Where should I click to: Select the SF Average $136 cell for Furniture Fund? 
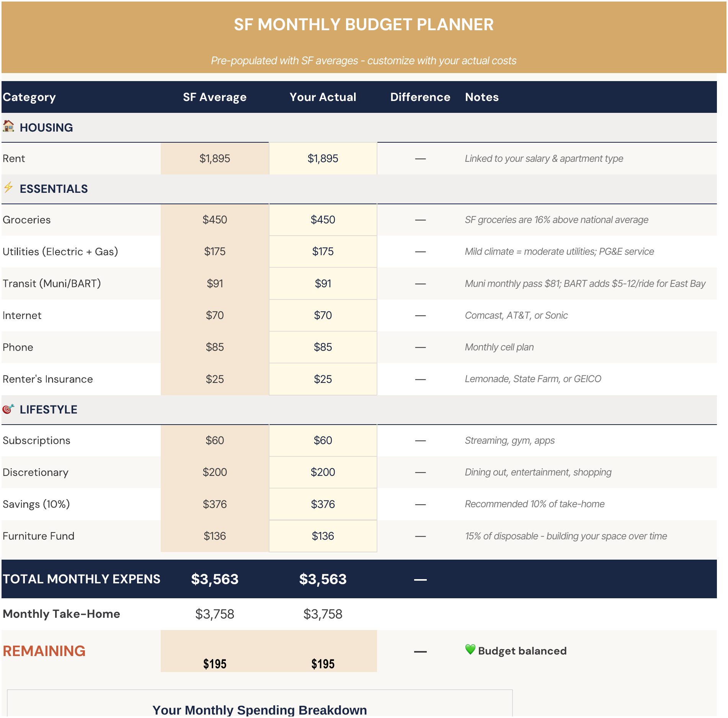[x=215, y=536]
